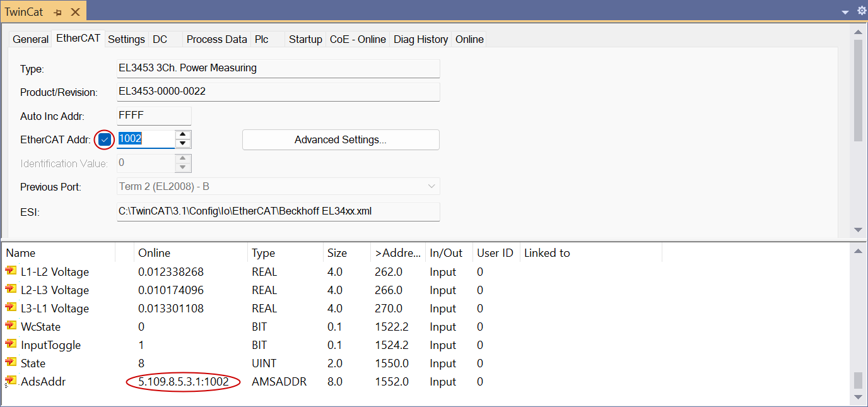This screenshot has height=407, width=868.
Task: Click the Advanced Settings button
Action: click(340, 140)
